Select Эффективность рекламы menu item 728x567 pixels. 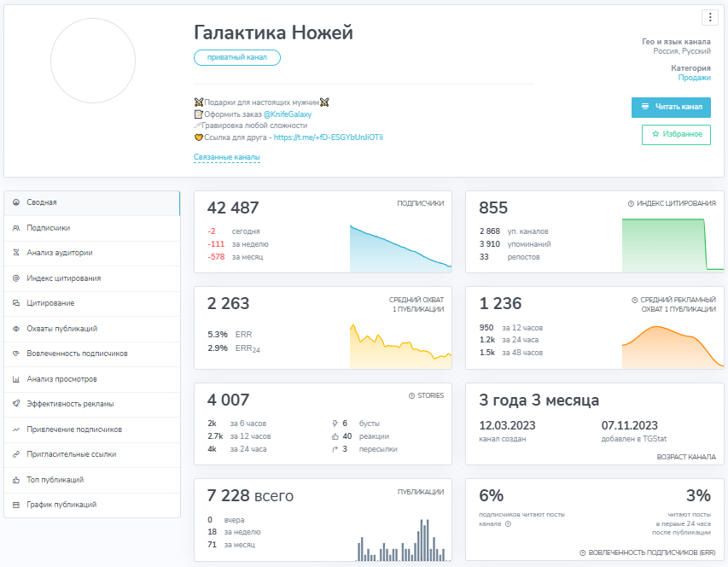tap(92, 404)
